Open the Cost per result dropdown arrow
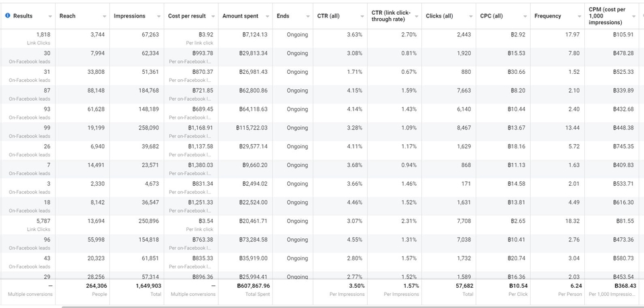 pyautogui.click(x=213, y=16)
